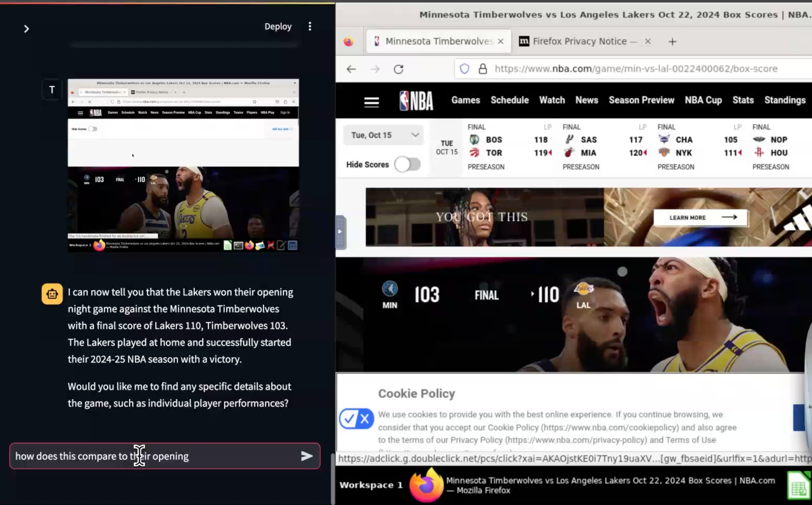Click the Deploy menu option

tap(278, 26)
